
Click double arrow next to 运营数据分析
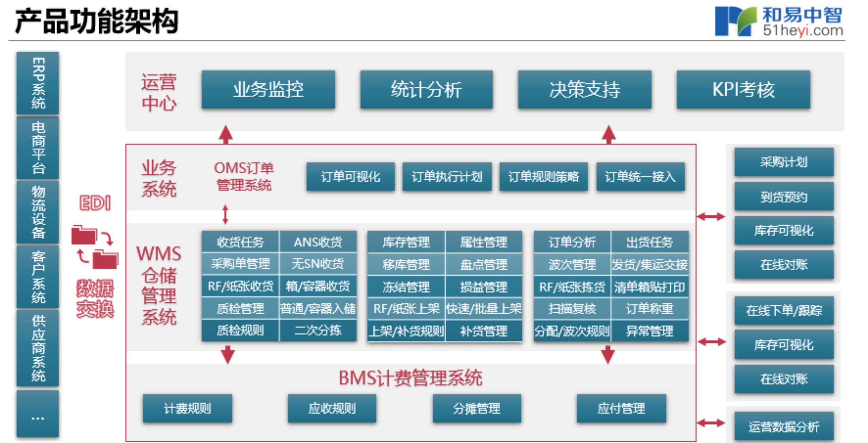[x=711, y=423]
